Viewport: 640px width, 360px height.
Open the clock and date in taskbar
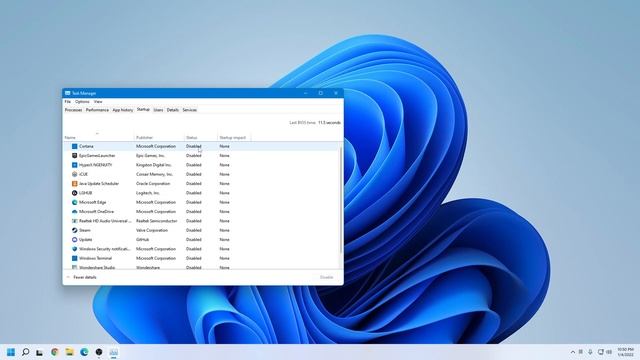626,352
